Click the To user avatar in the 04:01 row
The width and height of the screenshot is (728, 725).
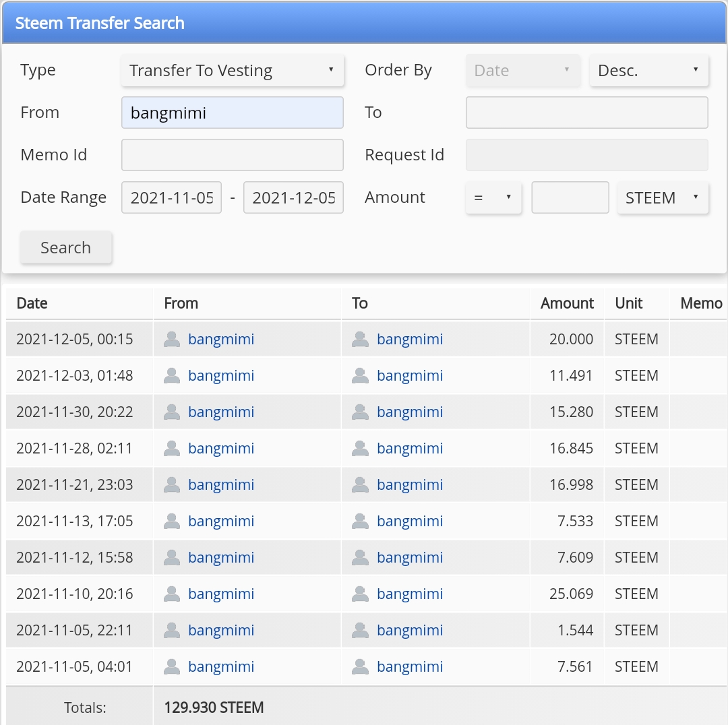(360, 666)
